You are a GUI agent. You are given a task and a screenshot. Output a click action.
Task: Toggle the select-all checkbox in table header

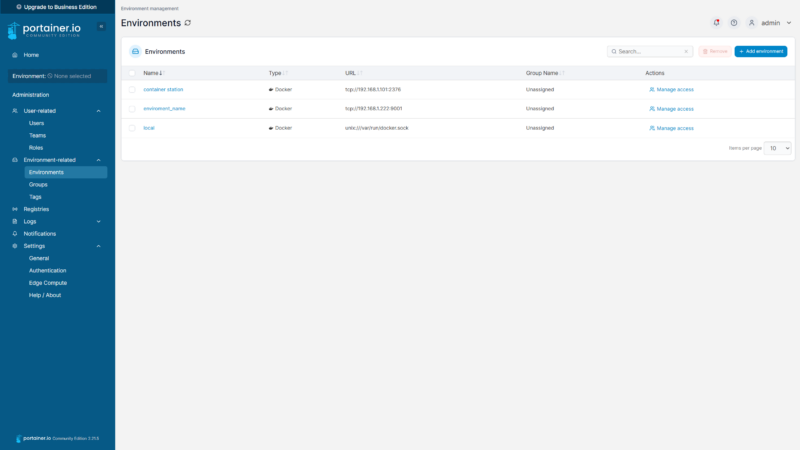[132, 73]
